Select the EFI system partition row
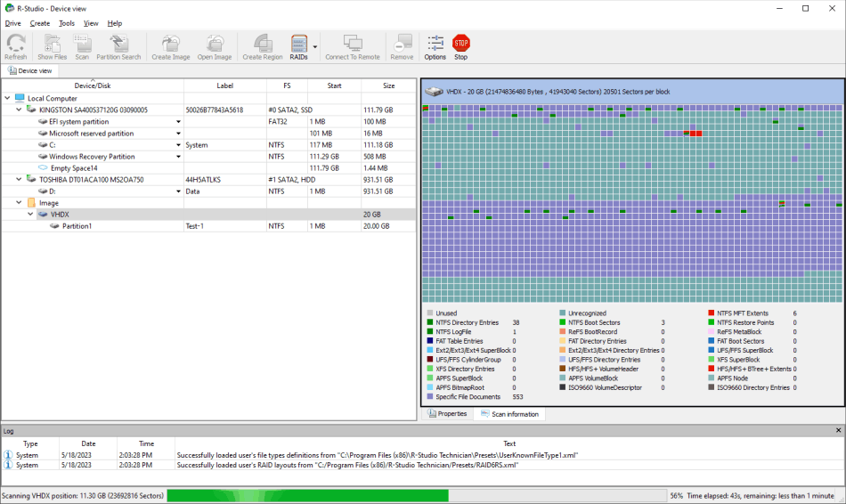 click(x=208, y=121)
